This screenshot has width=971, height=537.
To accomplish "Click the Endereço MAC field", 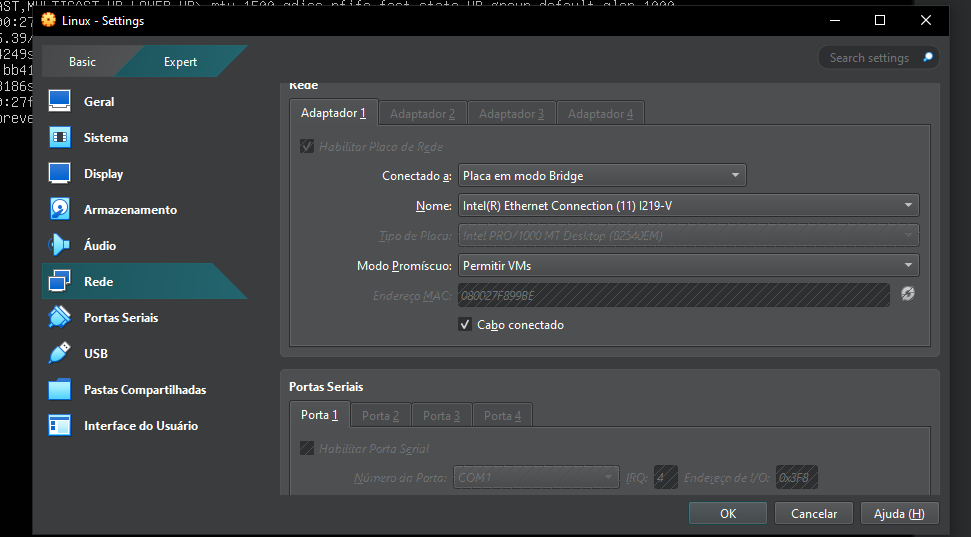I will click(674, 295).
